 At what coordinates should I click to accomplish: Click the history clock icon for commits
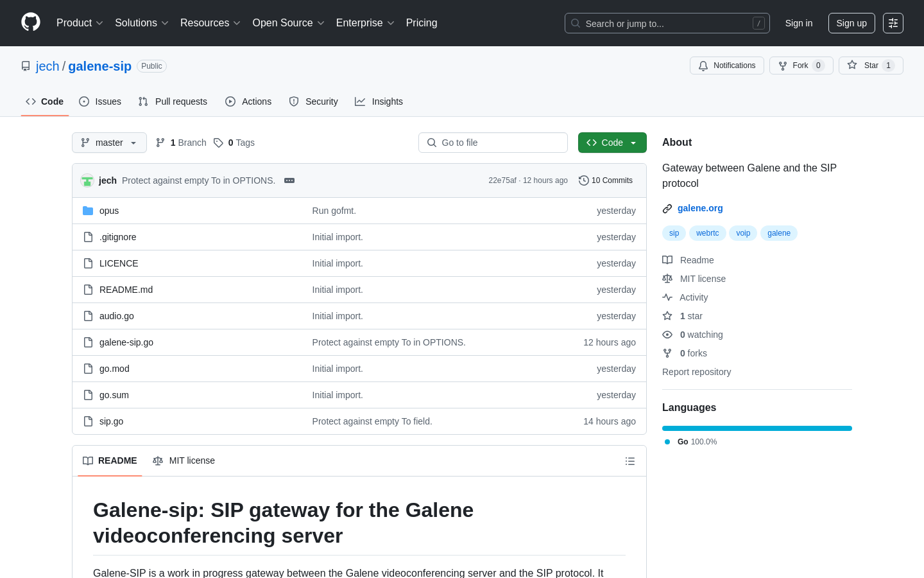pos(584,180)
